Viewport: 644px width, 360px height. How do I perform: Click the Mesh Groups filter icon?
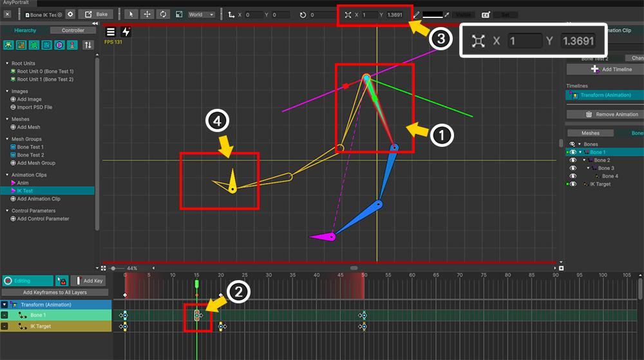click(x=47, y=45)
